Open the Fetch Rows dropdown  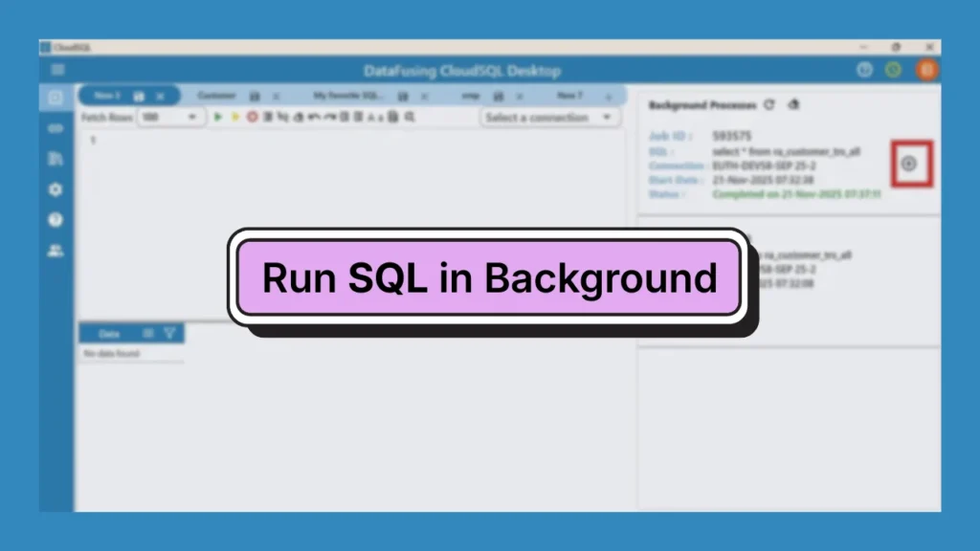pyautogui.click(x=170, y=117)
